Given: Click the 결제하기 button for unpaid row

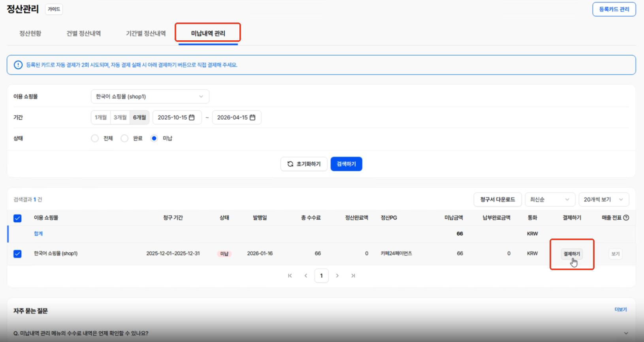Looking at the screenshot, I should click(572, 254).
